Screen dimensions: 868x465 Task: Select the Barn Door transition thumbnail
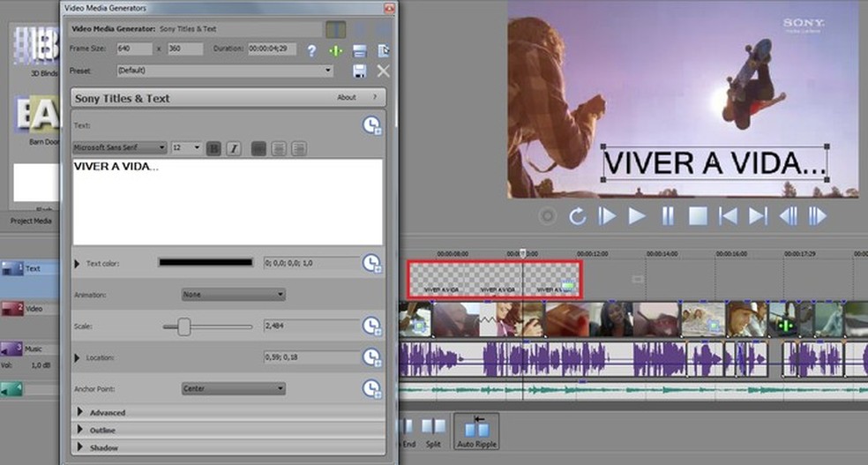[x=36, y=115]
